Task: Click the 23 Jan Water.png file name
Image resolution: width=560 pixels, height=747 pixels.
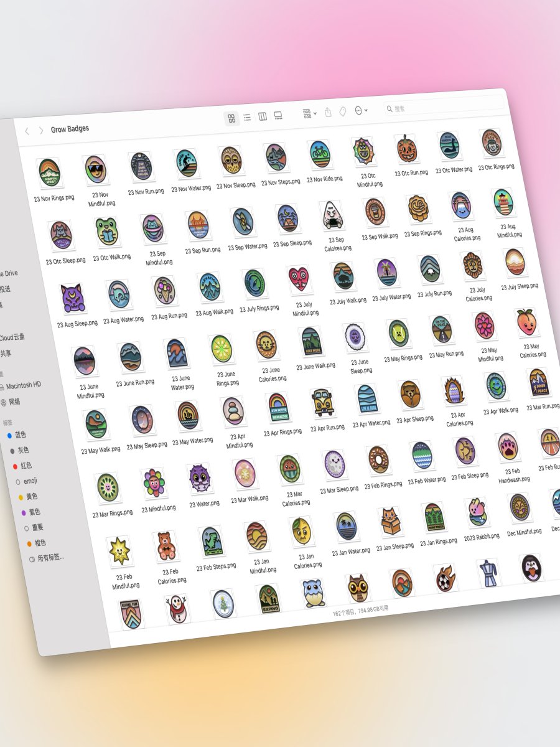Action: pyautogui.click(x=351, y=552)
